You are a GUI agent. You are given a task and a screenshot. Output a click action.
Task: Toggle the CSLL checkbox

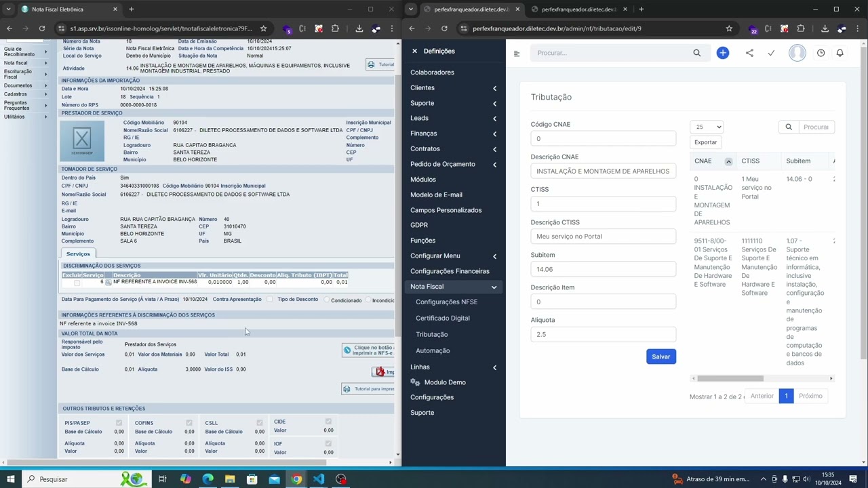pos(259,422)
